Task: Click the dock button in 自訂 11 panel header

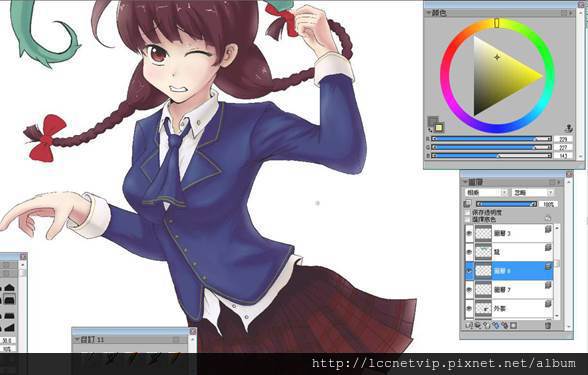Action: point(176,340)
